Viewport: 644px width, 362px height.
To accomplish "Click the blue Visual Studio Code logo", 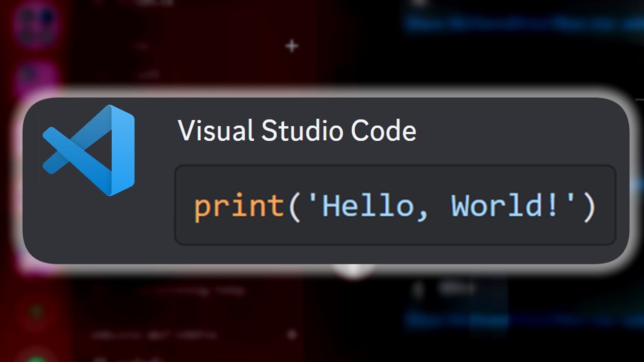I will 89,150.
